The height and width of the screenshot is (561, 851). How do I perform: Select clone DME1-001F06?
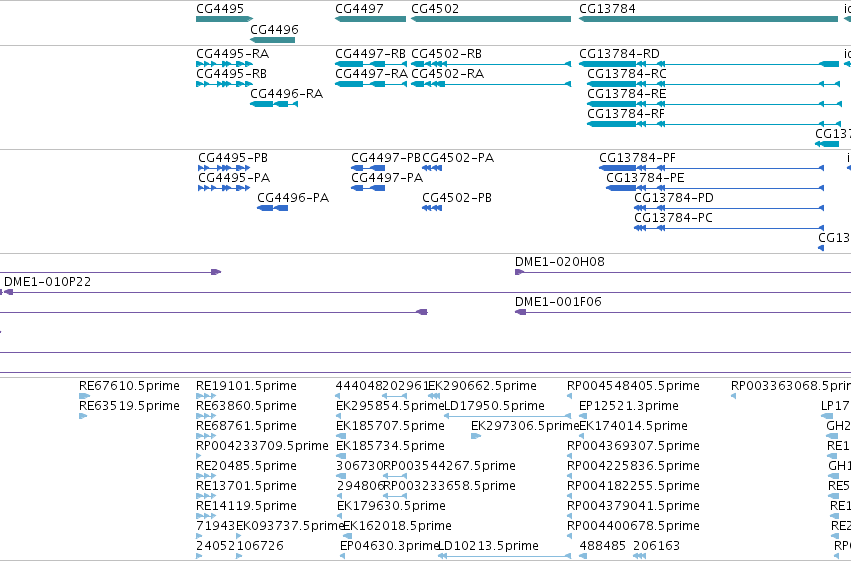coord(683,312)
